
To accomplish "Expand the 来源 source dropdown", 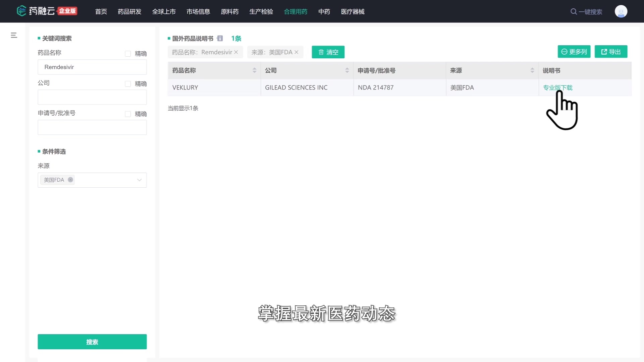I will click(140, 180).
